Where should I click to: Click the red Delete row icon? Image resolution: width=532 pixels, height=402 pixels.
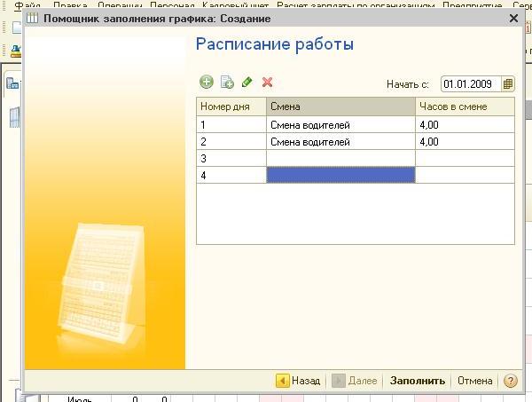pyautogui.click(x=267, y=83)
